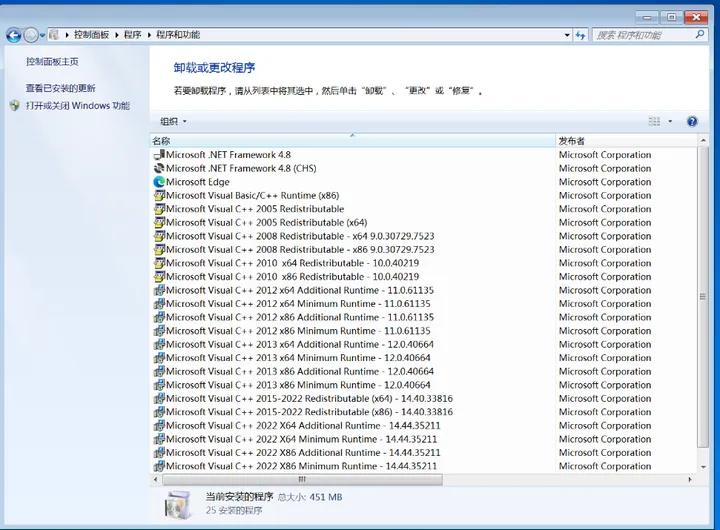Select Visual C++ 2015-2022 Redistributable (x64) text
Image resolution: width=720 pixels, height=530 pixels.
pos(309,399)
